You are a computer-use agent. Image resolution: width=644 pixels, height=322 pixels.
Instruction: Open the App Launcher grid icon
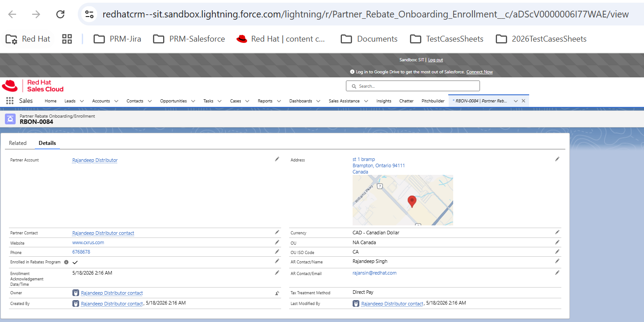coord(10,101)
